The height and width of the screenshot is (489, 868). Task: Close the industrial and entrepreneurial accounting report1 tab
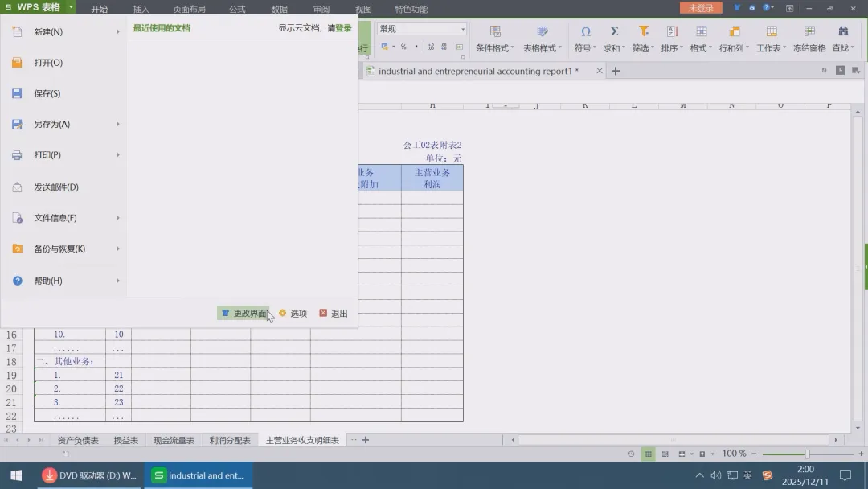point(599,71)
